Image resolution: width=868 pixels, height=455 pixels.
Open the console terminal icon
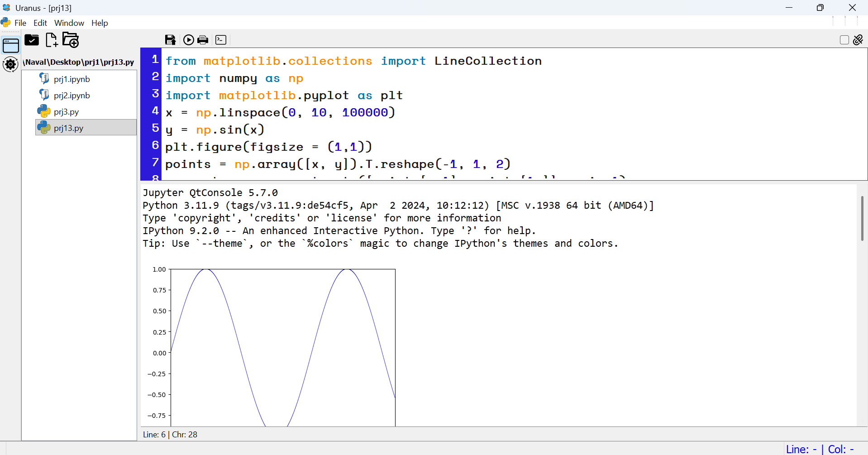(x=220, y=40)
